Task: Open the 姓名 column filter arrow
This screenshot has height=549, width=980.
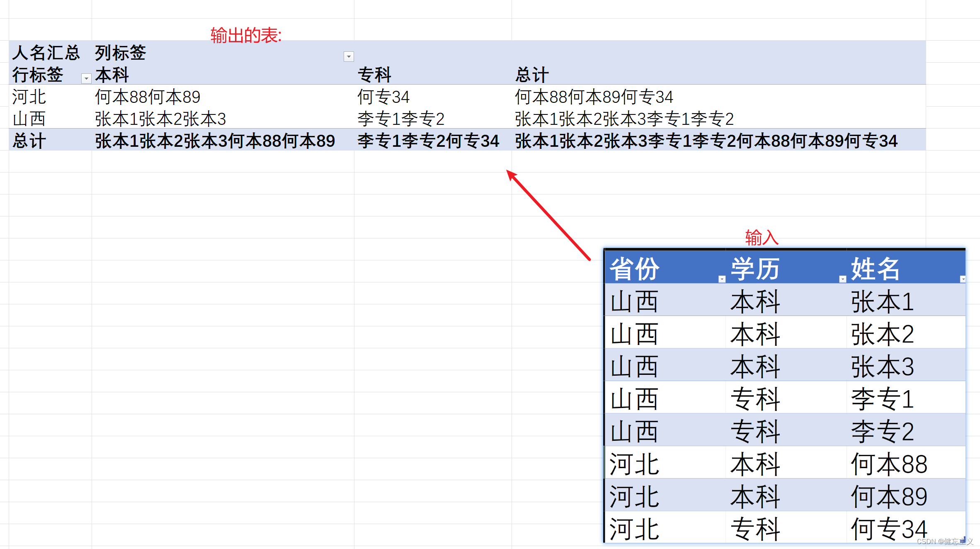Action: pos(963,279)
